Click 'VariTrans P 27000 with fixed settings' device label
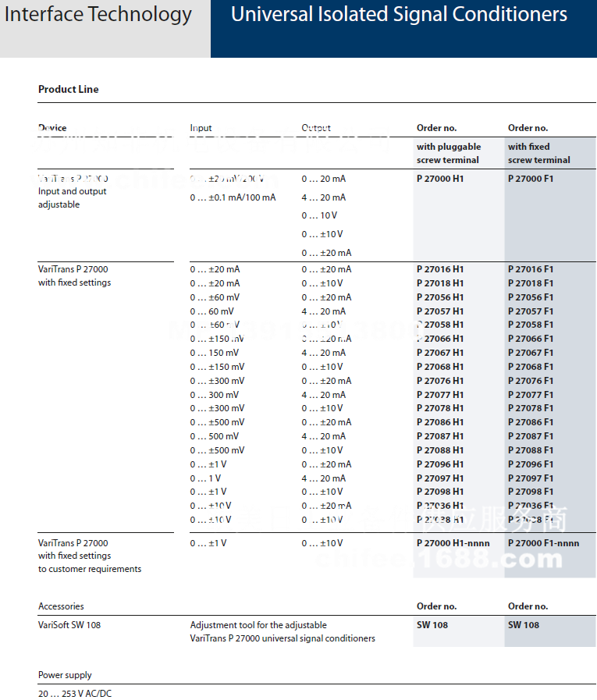 [x=75, y=276]
